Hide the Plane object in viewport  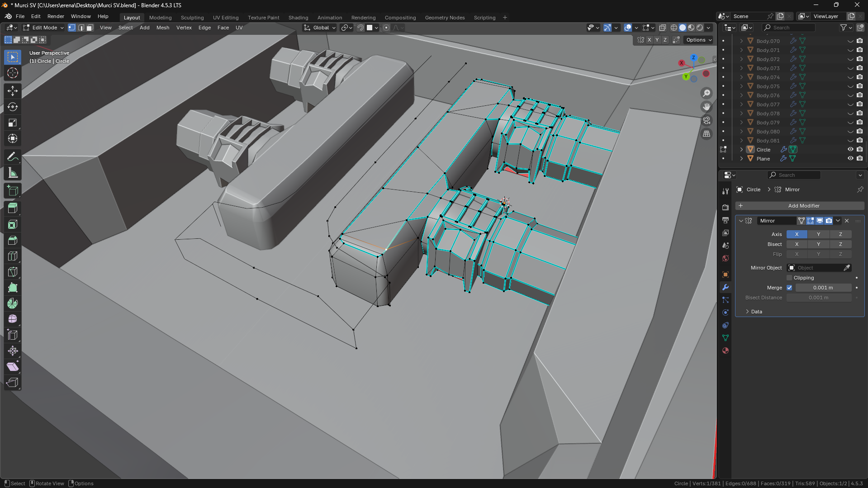(850, 159)
